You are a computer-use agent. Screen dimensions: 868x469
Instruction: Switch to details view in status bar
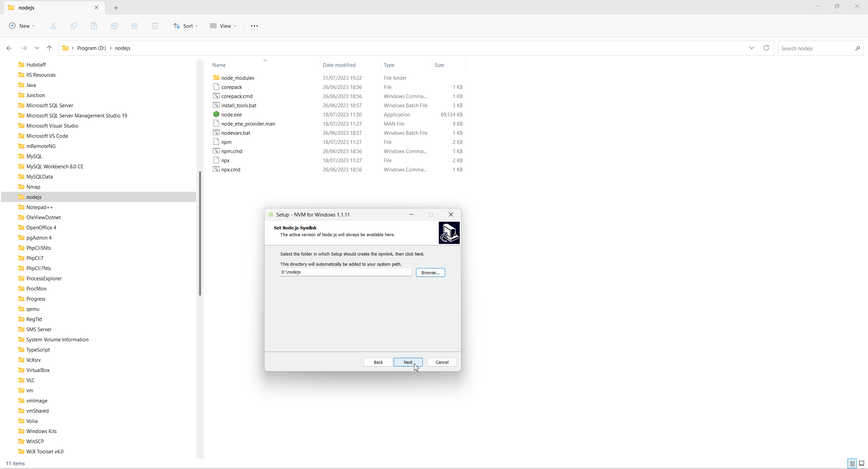(x=851, y=463)
